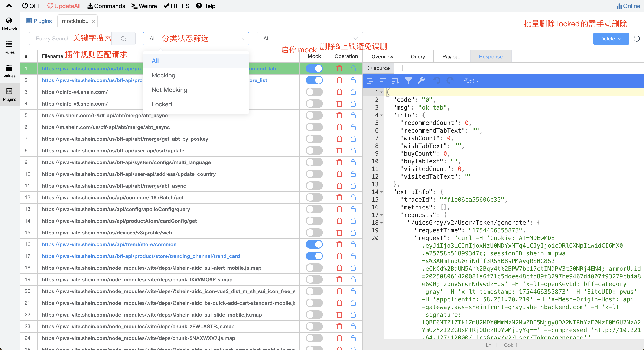Select Not Mocking in filter dropdown
The image size is (644, 350).
pyautogui.click(x=169, y=90)
